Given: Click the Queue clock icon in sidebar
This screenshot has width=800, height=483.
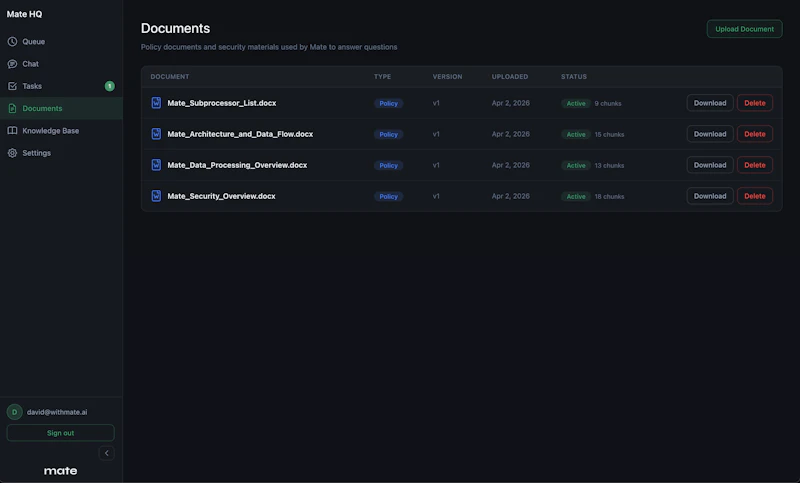Looking at the screenshot, I should click(12, 41).
